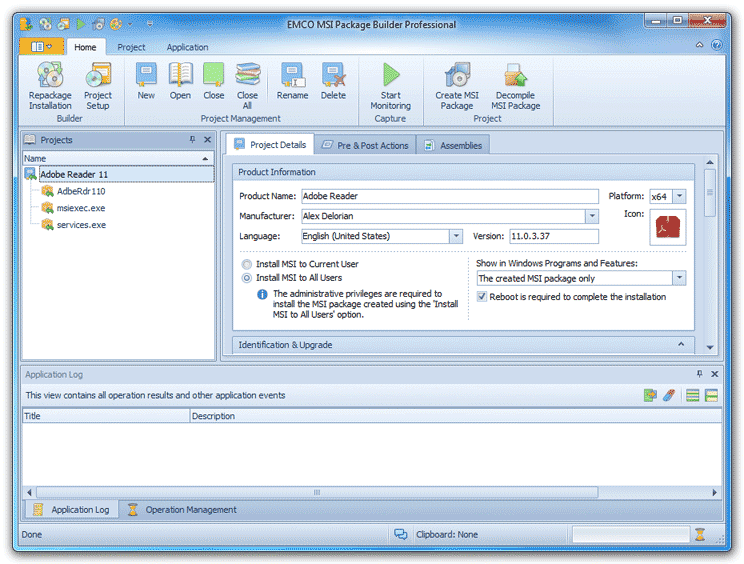Open the Language dropdown

pyautogui.click(x=456, y=236)
